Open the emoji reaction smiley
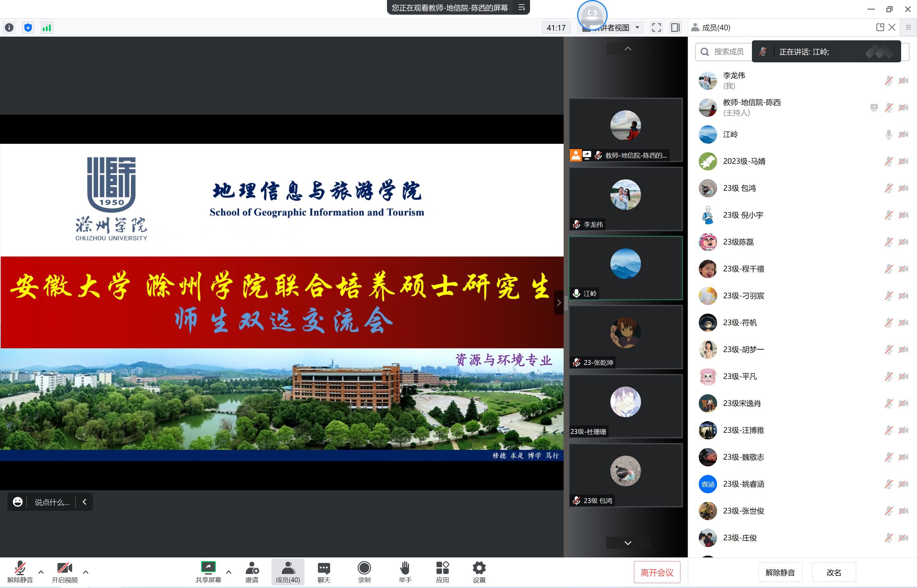Image resolution: width=917 pixels, height=588 pixels. tap(17, 502)
